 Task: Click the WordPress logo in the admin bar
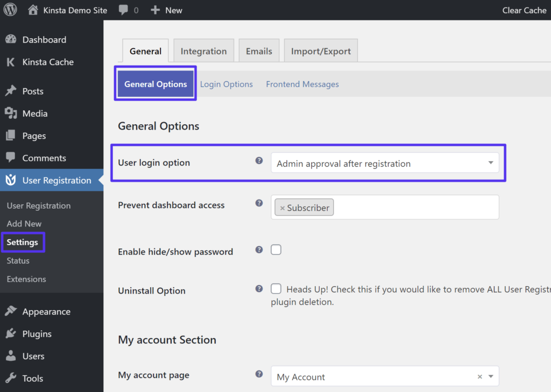(10, 10)
